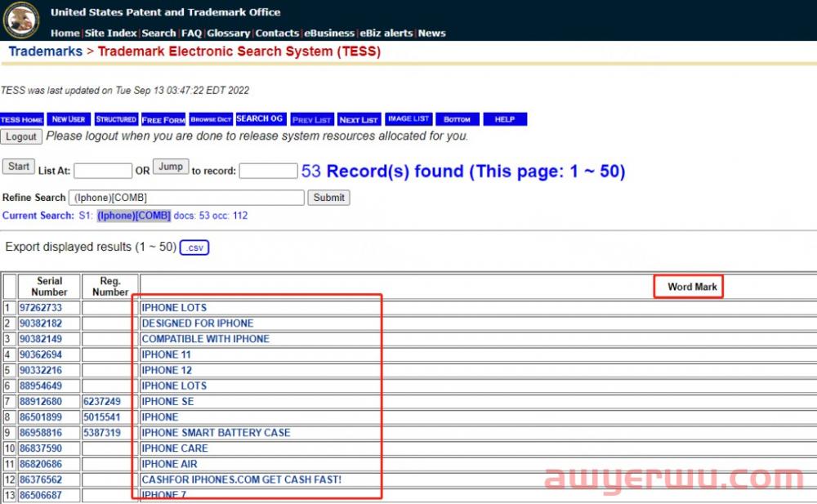Click the highlighted (Iphone)[COMB] Current Search link

click(x=134, y=216)
